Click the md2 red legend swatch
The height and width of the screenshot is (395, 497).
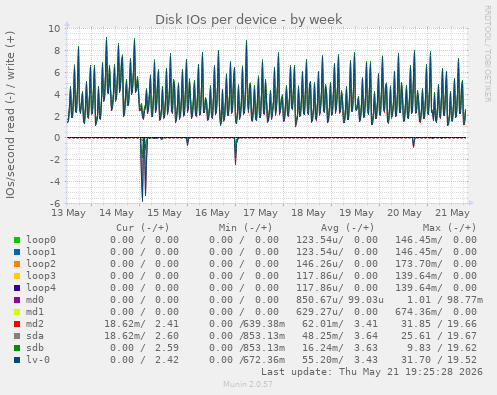[x=17, y=324]
